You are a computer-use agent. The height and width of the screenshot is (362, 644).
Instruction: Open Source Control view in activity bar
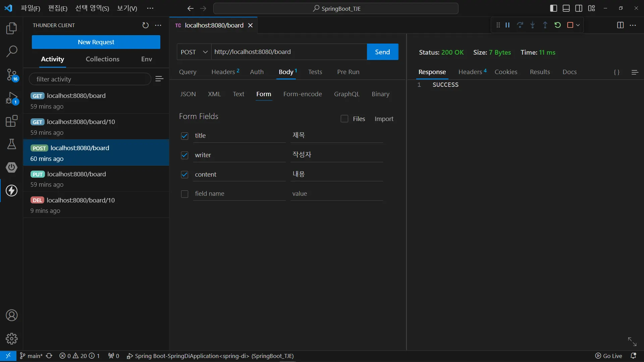point(11,74)
